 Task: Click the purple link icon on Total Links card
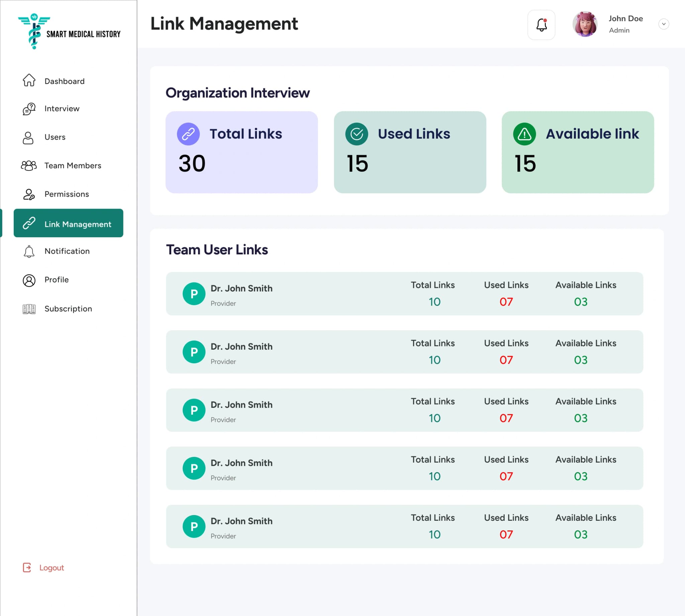(x=188, y=134)
